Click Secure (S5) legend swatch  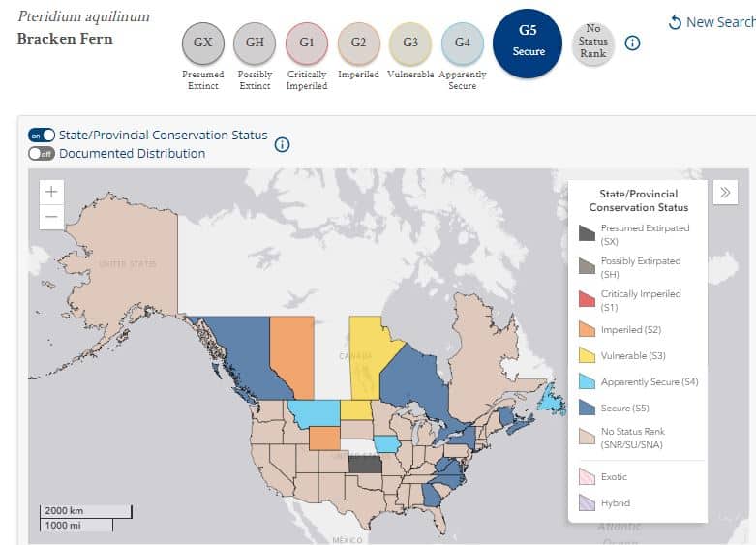pos(587,408)
